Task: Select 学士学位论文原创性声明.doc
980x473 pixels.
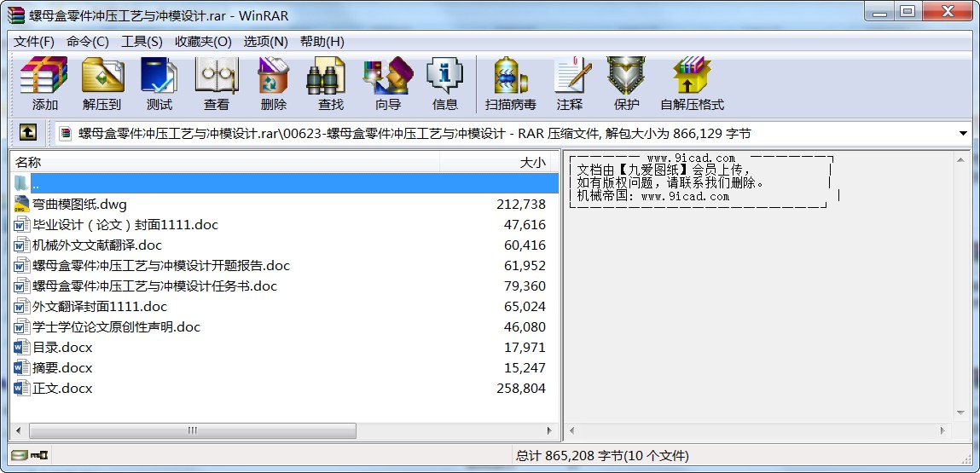Action: click(116, 326)
